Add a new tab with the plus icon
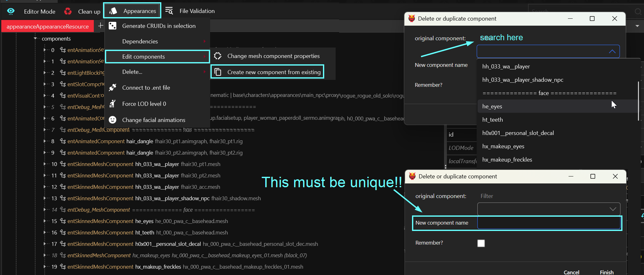644x275 pixels. [x=100, y=26]
